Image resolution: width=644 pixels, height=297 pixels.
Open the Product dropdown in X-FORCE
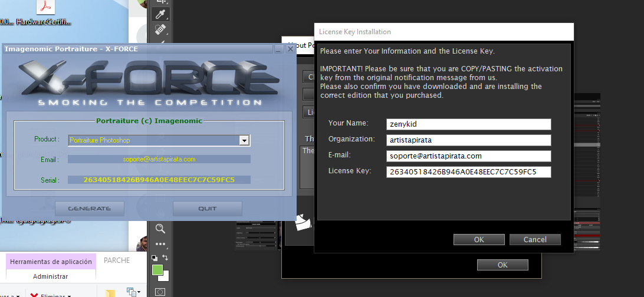click(x=244, y=140)
